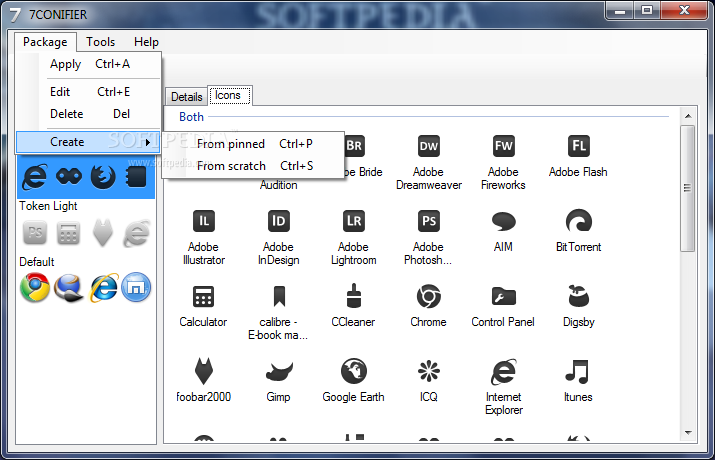The width and height of the screenshot is (715, 460).
Task: Click the Firefox icon in the highlighted package
Action: (103, 177)
